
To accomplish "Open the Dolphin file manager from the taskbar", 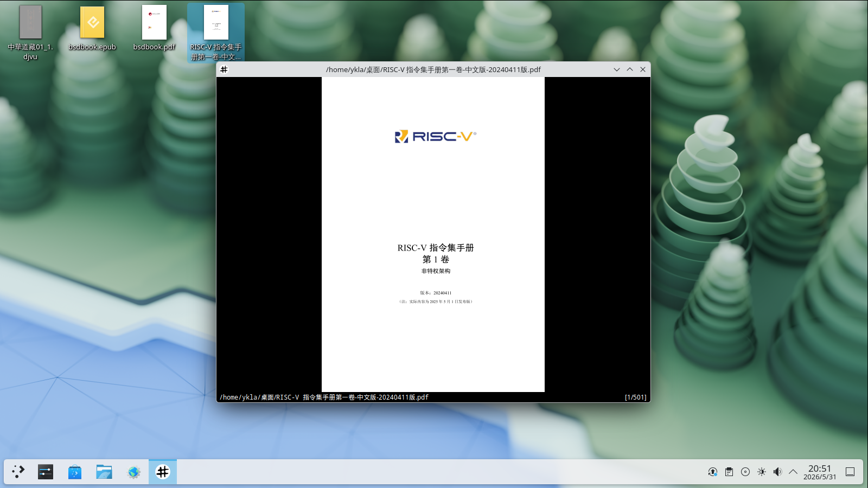I will (104, 472).
